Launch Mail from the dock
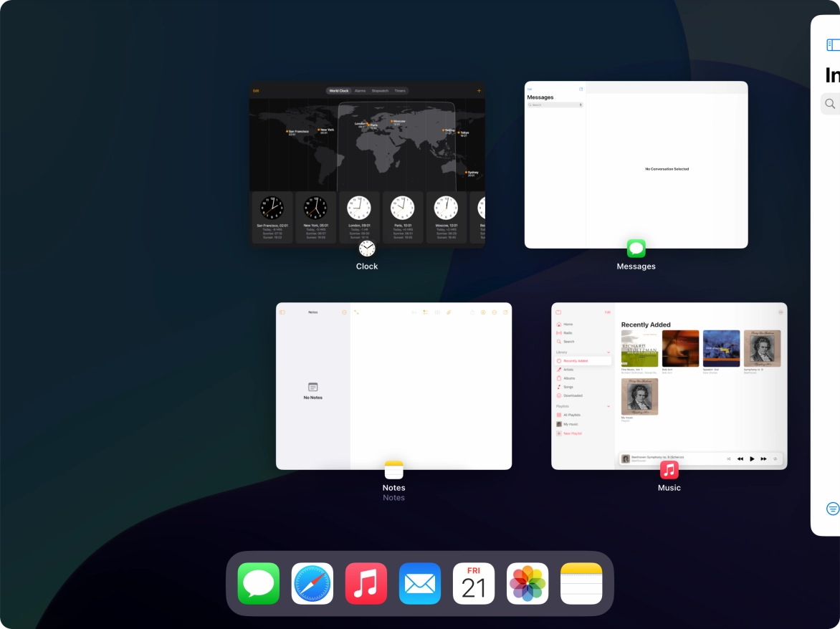This screenshot has width=840, height=629. point(420,583)
